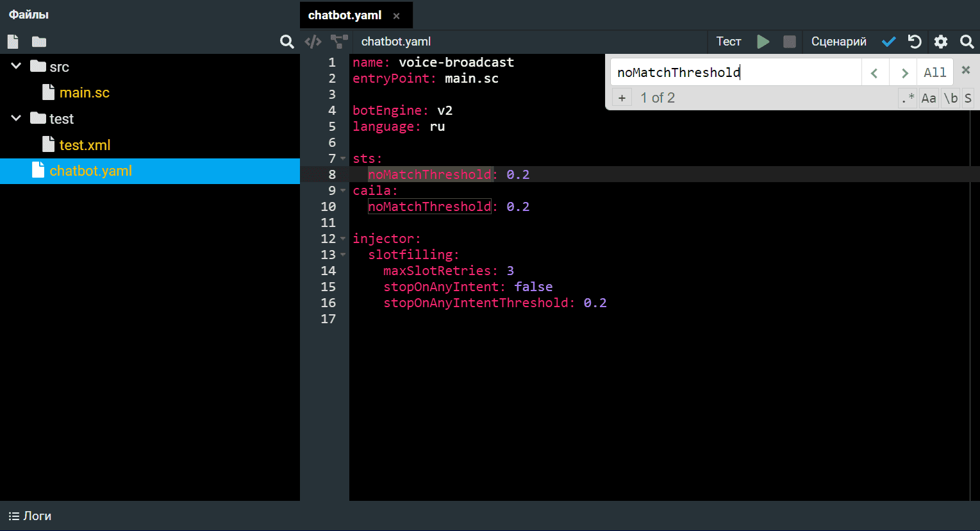Screen dimensions: 980x531
Task: Open main.sc file from tree
Action: click(85, 92)
